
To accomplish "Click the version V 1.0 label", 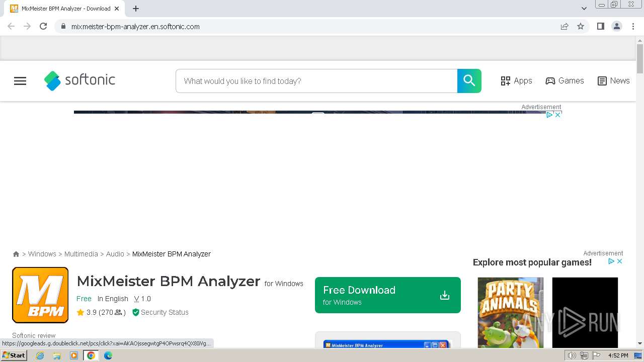I will coord(142,299).
